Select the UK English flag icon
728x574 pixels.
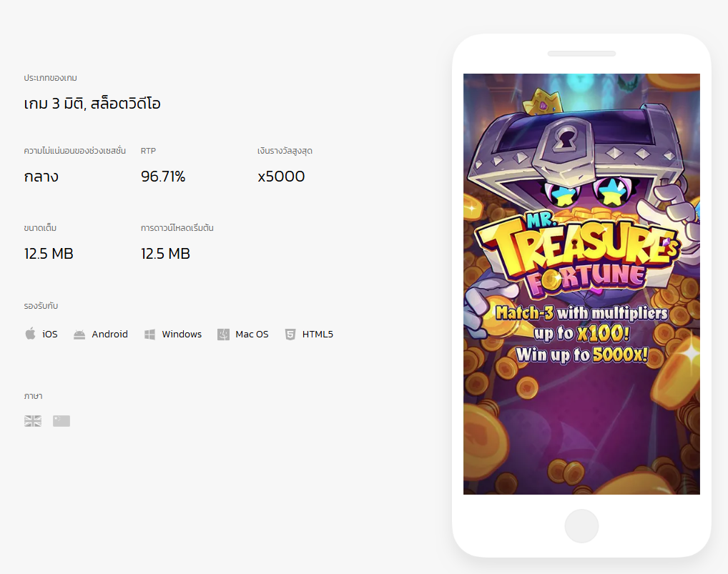coord(33,421)
